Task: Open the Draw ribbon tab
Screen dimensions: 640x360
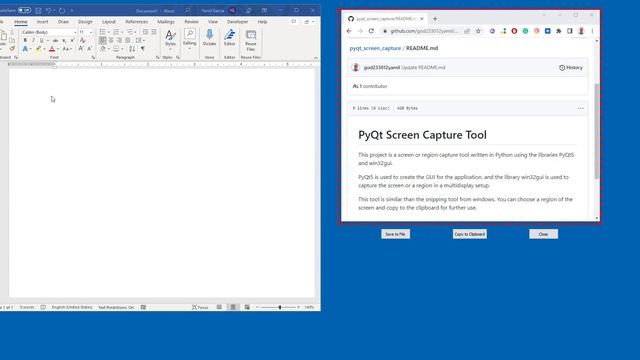Action: [63, 22]
